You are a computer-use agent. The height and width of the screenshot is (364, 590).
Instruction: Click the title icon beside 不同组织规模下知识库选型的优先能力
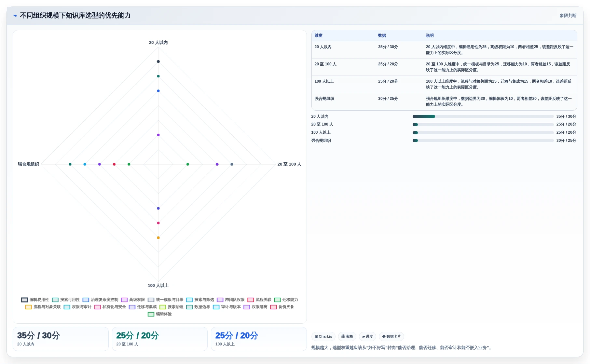[x=15, y=16]
